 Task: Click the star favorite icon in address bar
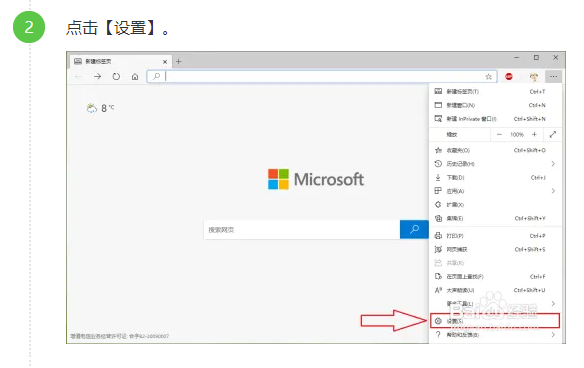click(489, 77)
